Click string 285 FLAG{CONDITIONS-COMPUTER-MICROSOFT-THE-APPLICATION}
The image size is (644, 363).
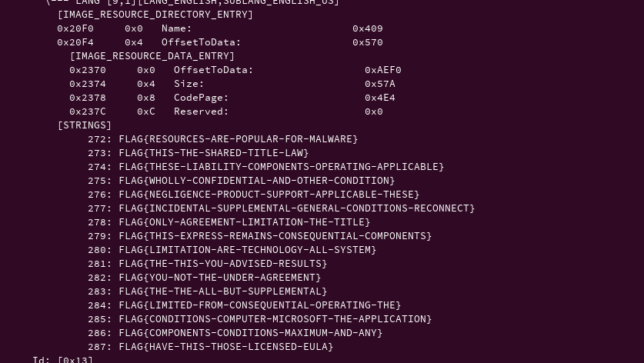(275, 319)
